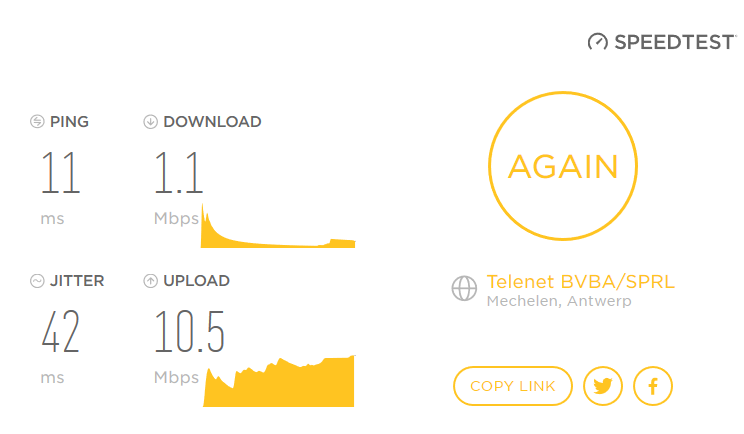The height and width of the screenshot is (434, 744).
Task: Share result on Twitter
Action: point(602,386)
